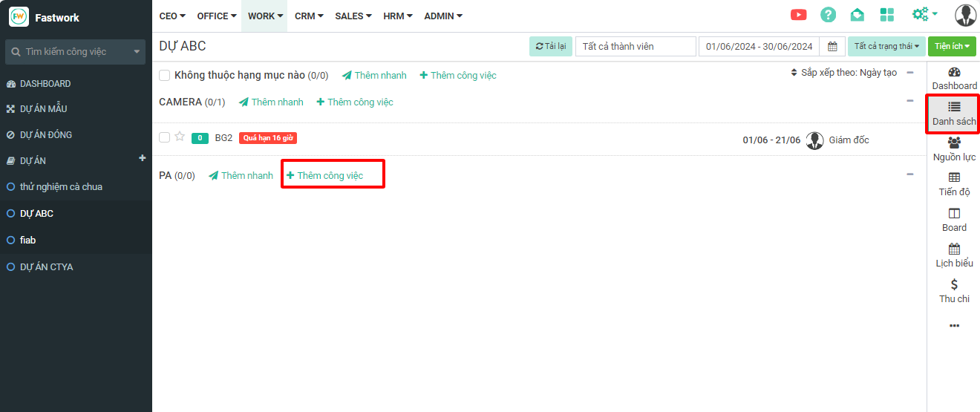Open the settings gear dropdown
Image resolution: width=980 pixels, height=412 pixels.
[924, 15]
